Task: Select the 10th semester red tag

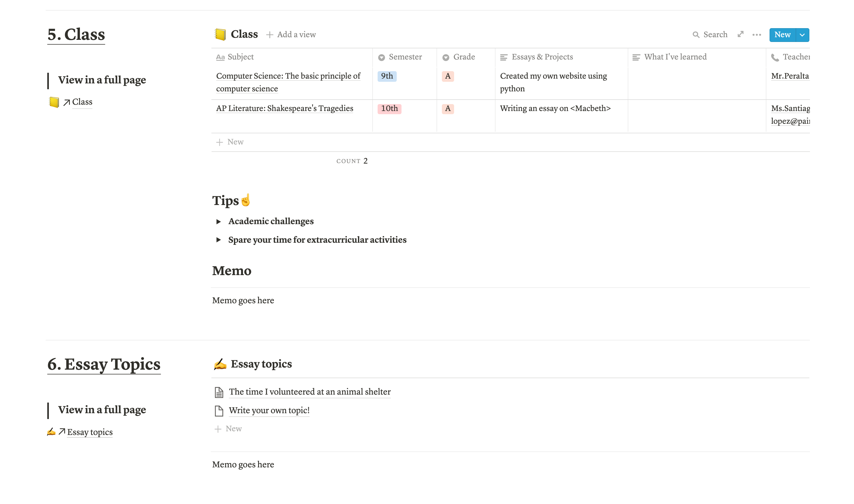Action: click(389, 109)
